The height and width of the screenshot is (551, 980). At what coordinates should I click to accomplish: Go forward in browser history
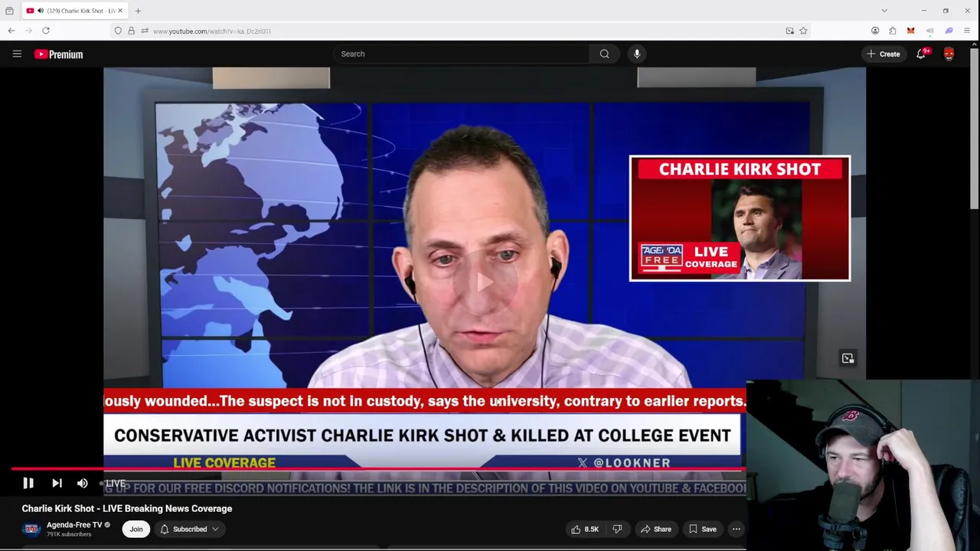click(28, 31)
